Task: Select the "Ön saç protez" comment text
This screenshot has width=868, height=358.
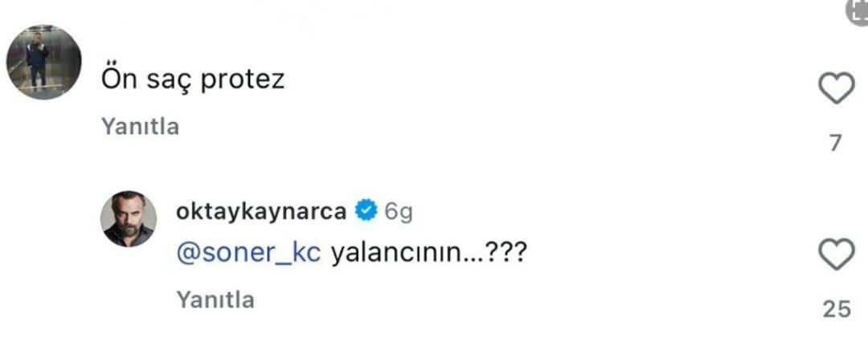Action: pyautogui.click(x=194, y=79)
